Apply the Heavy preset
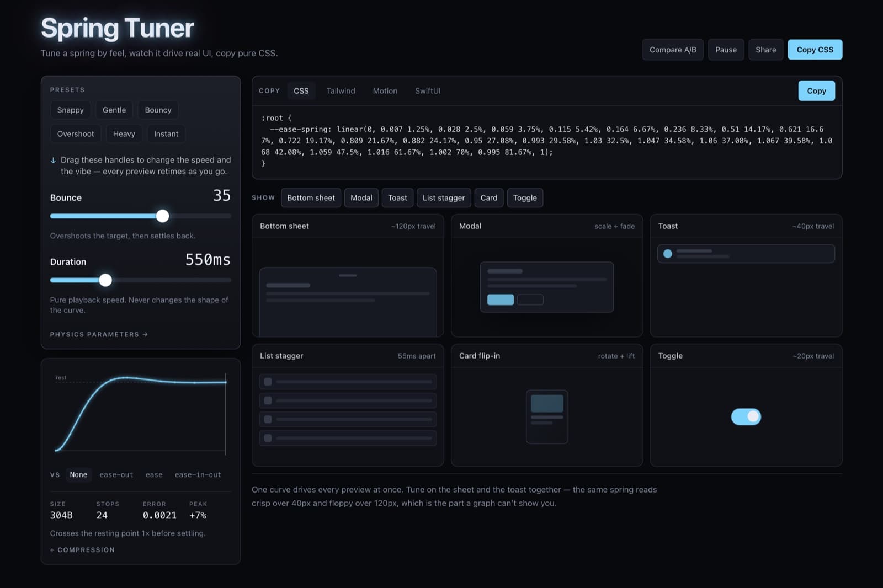 pyautogui.click(x=124, y=134)
